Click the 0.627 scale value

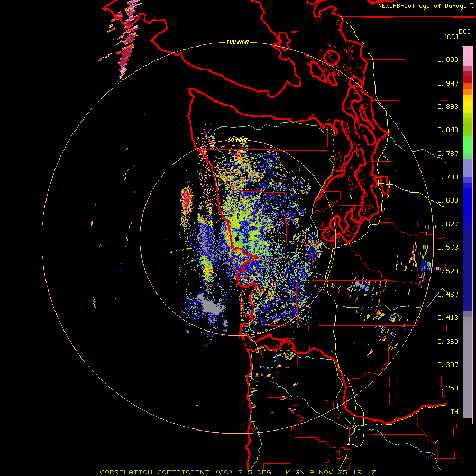448,224
